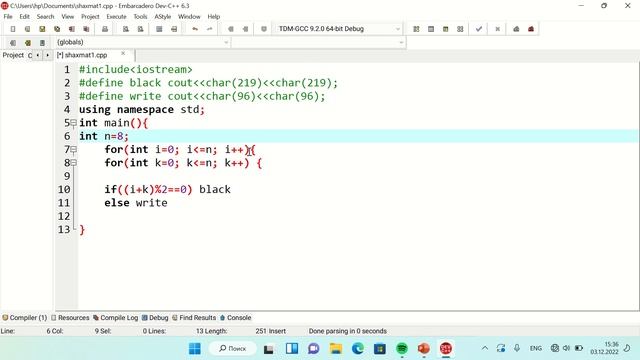Click the 'using namespace std;' code line
Viewport: 640px width, 360px height.
[x=142, y=109]
